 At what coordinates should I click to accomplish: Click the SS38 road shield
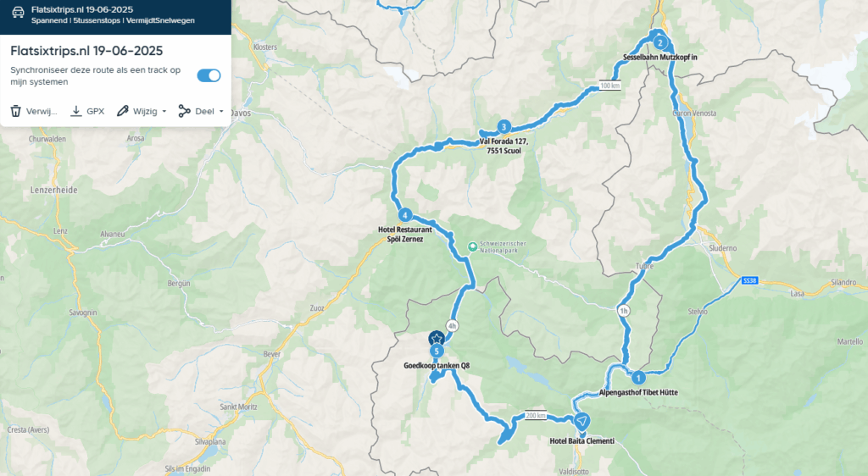point(749,281)
